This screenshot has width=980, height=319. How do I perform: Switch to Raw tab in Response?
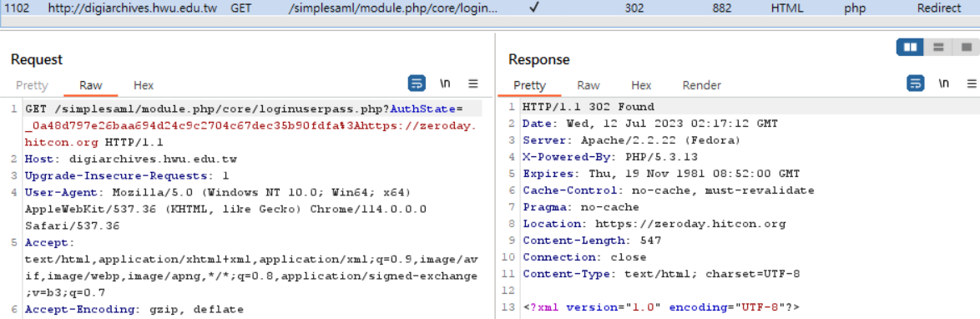(589, 86)
